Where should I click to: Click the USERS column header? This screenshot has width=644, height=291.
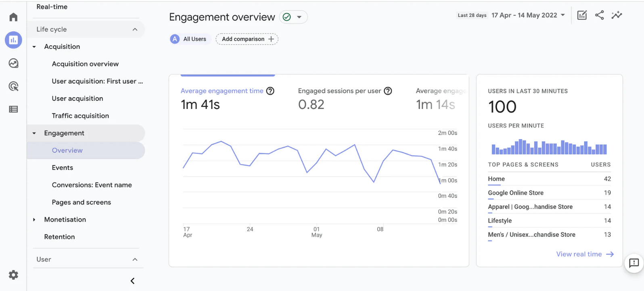point(601,165)
